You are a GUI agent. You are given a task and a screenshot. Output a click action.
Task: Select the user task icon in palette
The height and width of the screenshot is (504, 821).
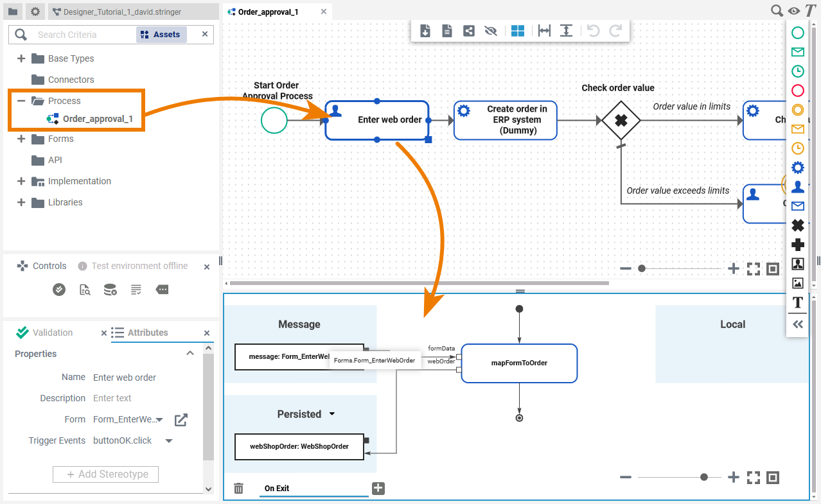point(797,187)
